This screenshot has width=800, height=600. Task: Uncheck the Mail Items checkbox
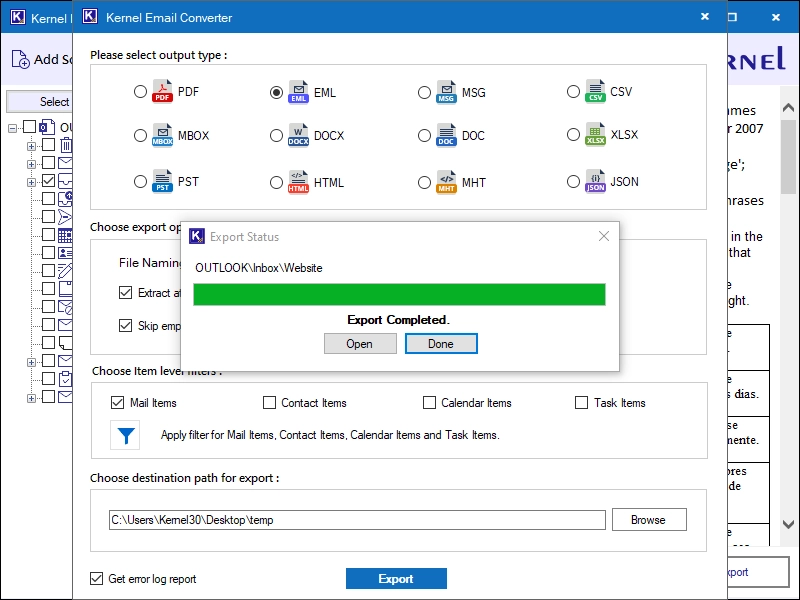click(x=117, y=403)
